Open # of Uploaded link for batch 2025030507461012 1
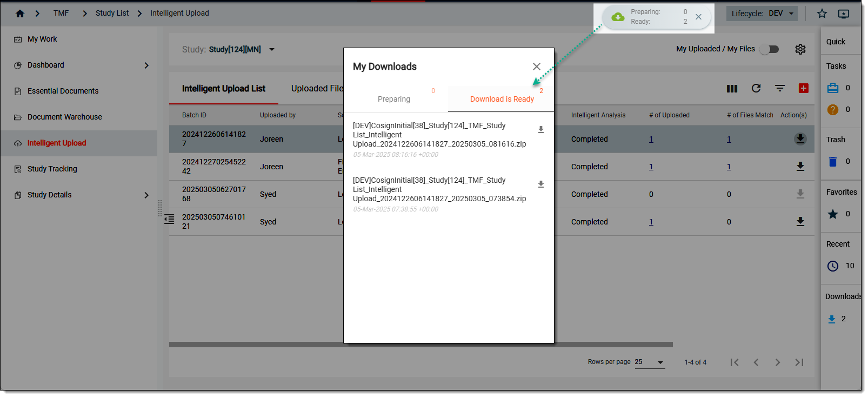 651,222
